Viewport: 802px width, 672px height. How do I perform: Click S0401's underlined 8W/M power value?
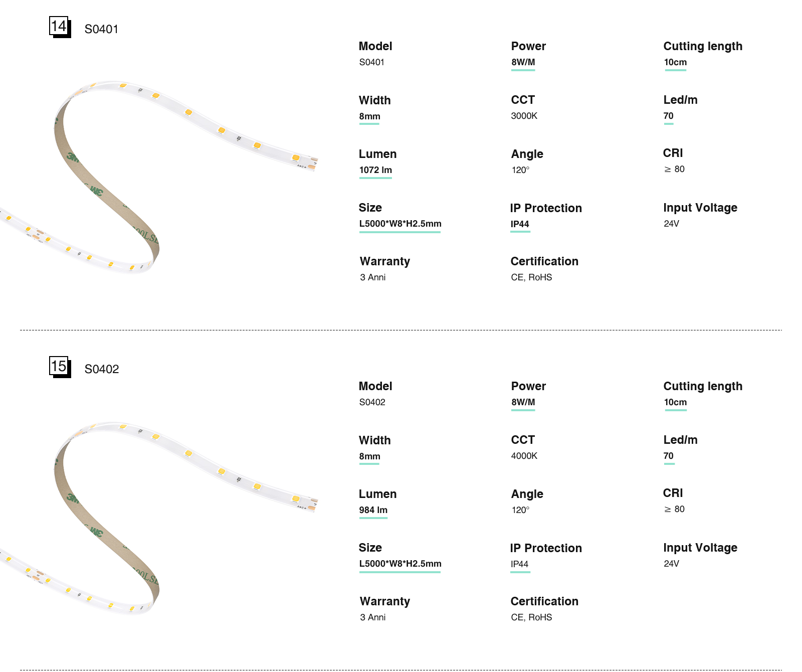point(523,62)
